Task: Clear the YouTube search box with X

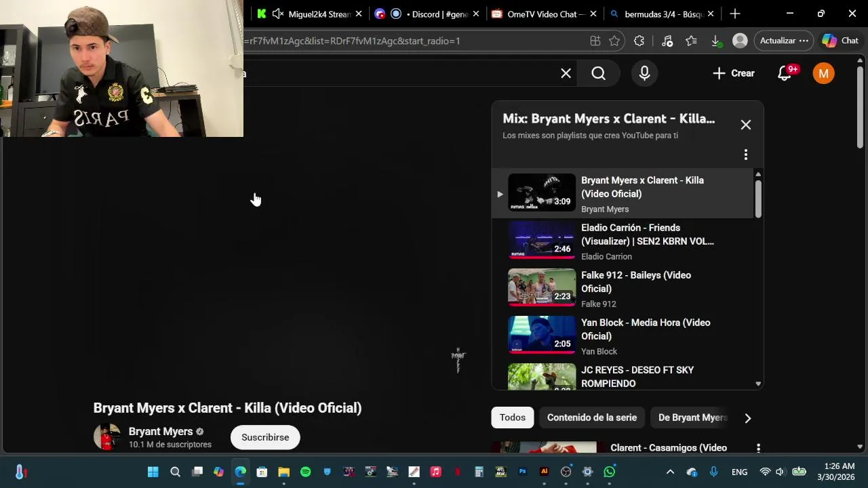Action: coord(566,73)
